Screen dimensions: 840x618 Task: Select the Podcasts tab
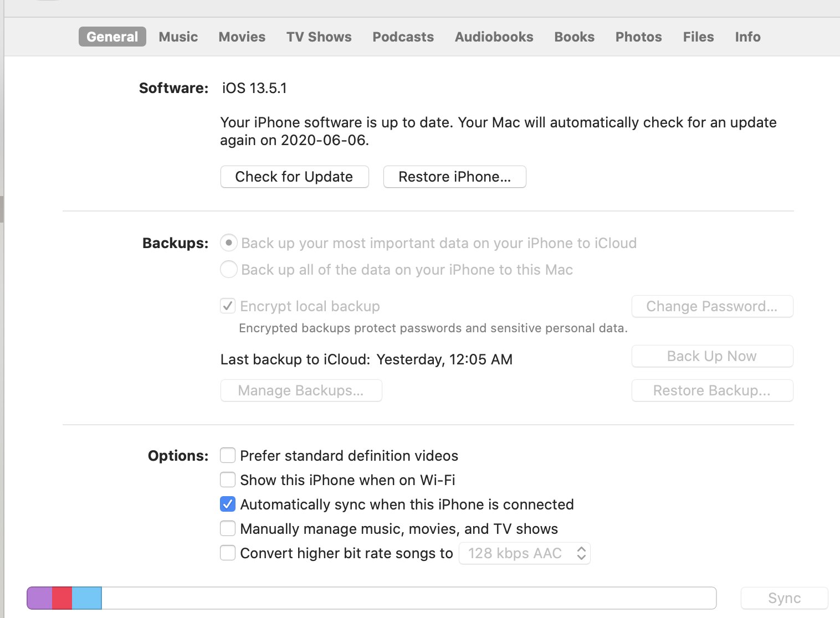pyautogui.click(x=403, y=37)
